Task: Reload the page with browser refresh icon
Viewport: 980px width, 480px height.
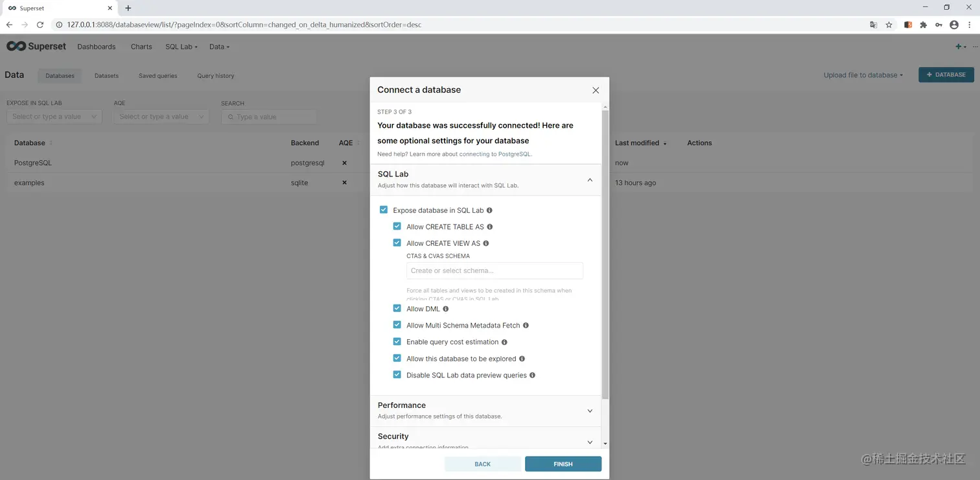Action: coord(40,25)
